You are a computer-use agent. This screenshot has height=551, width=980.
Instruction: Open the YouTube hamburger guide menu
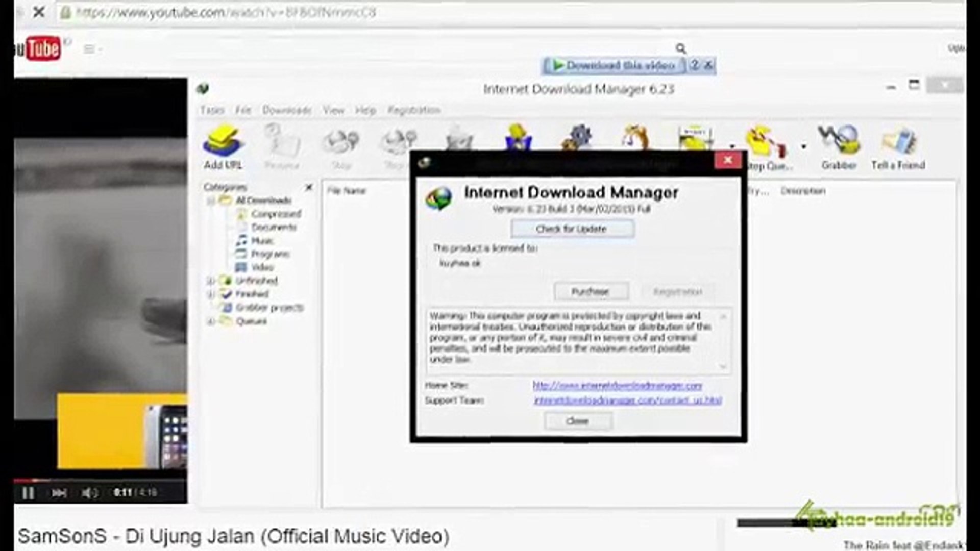89,49
